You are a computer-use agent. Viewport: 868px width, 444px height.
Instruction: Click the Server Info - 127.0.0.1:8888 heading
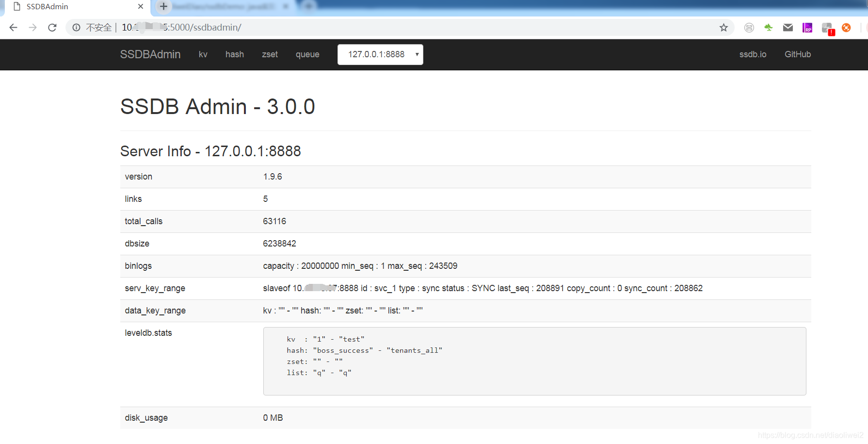[x=210, y=151]
